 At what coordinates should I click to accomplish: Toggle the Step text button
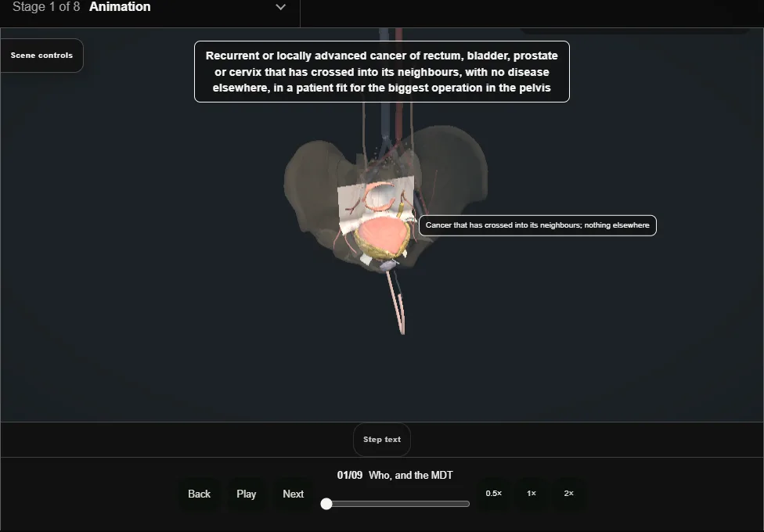pos(382,440)
